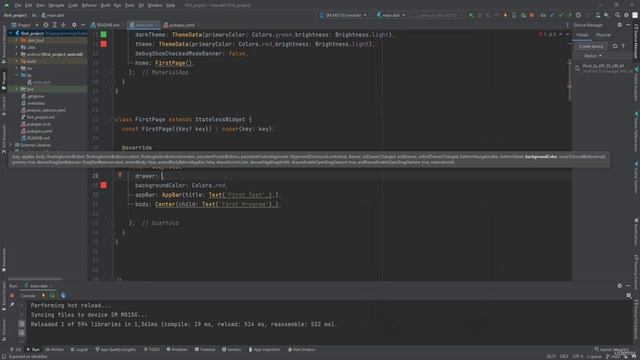Click main.dart breadcrumb in navigation bar
The width and height of the screenshot is (640, 360).
(53, 15)
